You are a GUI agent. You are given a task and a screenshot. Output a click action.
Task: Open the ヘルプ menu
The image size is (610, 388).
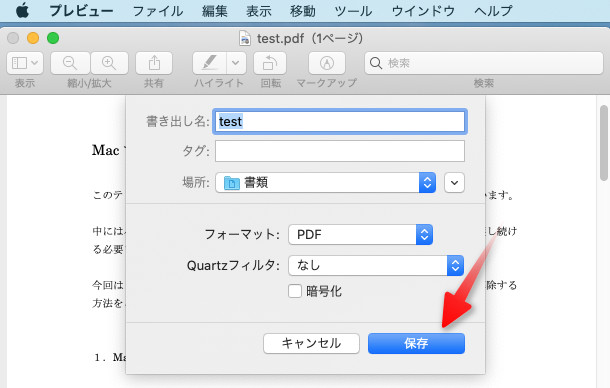pos(493,11)
